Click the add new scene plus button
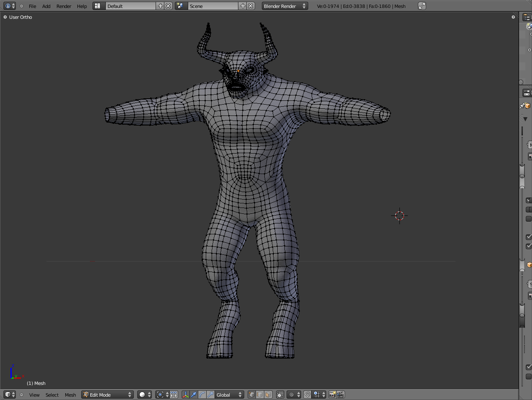The width and height of the screenshot is (532, 400). (x=243, y=6)
